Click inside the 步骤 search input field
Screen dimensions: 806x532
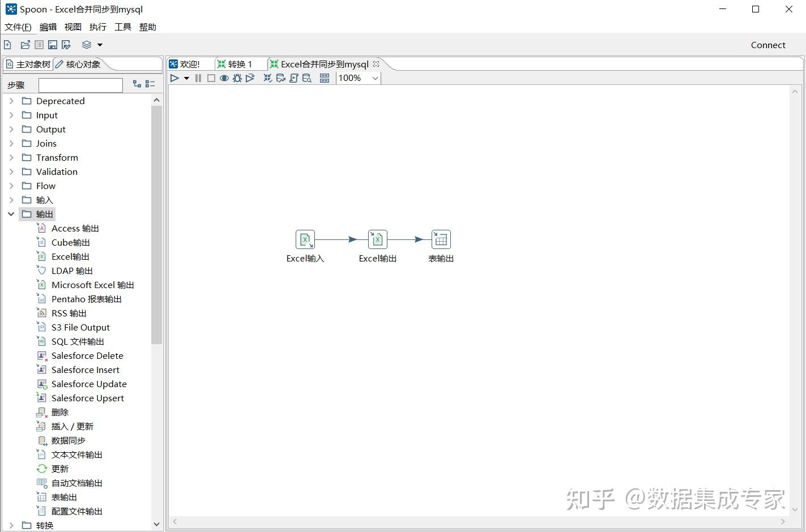[80, 85]
